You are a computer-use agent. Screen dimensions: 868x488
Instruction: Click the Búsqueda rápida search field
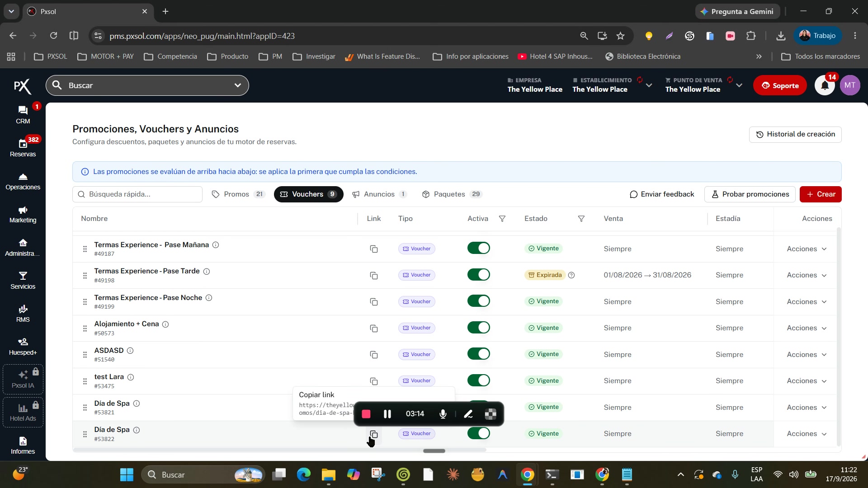coord(137,194)
